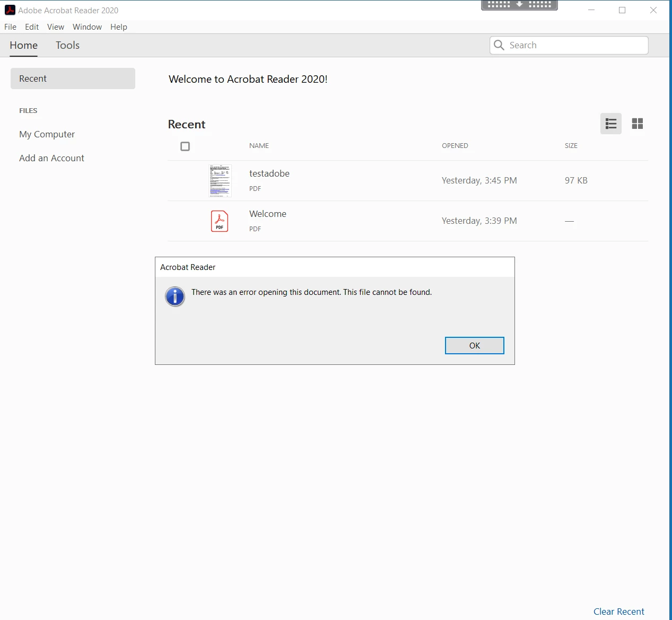The height and width of the screenshot is (620, 672).
Task: Sort files by NAME column
Action: (259, 146)
